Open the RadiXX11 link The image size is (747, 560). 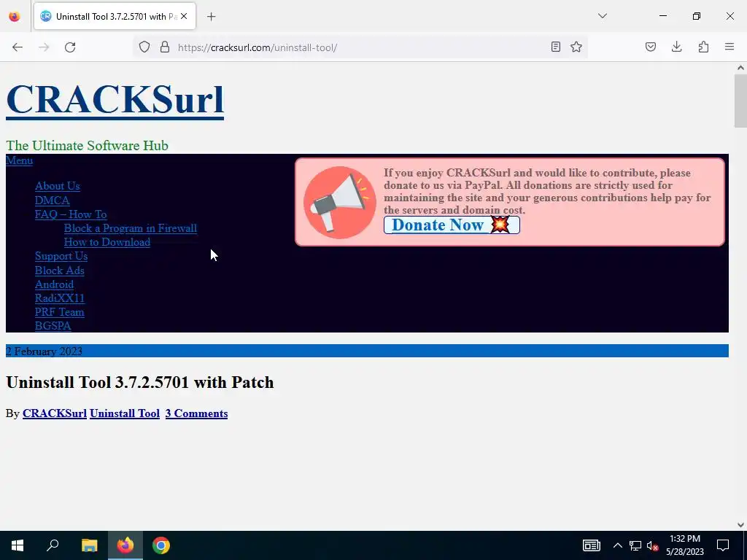click(60, 298)
